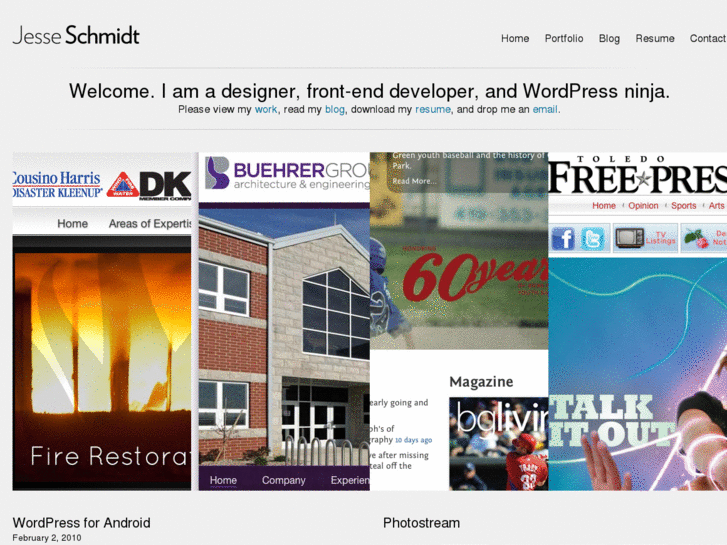Click 'Opinion' in Toledo Free Press thumbnail
Screen dimensions: 727x545
click(643, 205)
